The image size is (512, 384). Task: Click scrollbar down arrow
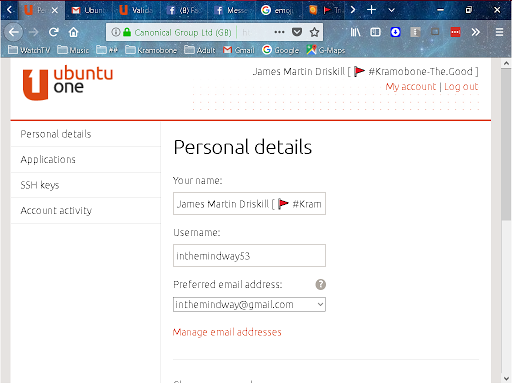(x=506, y=378)
